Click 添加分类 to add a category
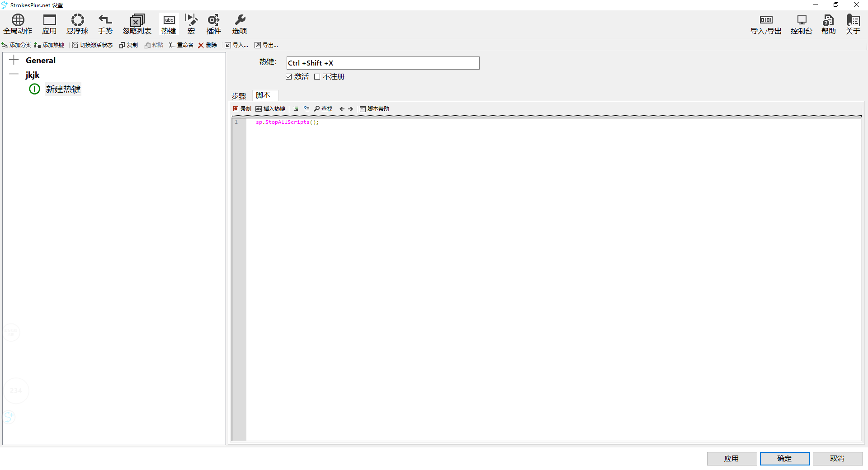868x470 pixels. tap(17, 45)
